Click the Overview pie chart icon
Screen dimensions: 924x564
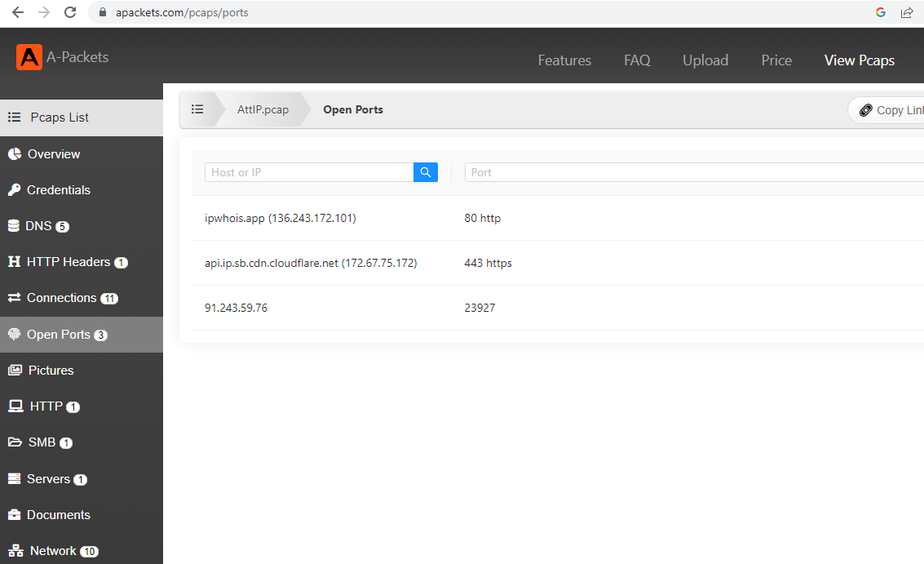pyautogui.click(x=15, y=154)
